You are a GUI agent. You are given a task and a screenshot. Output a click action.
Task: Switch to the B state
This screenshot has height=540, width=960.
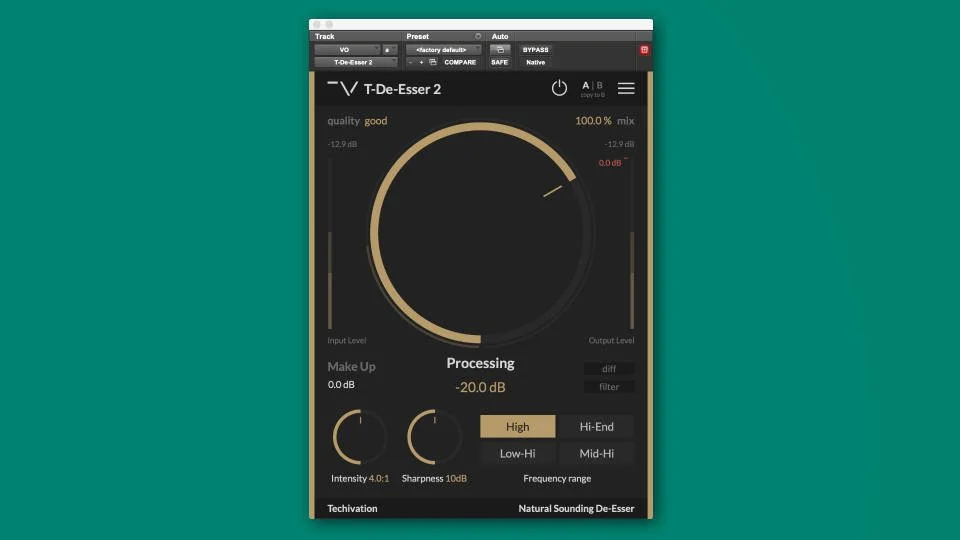point(599,86)
